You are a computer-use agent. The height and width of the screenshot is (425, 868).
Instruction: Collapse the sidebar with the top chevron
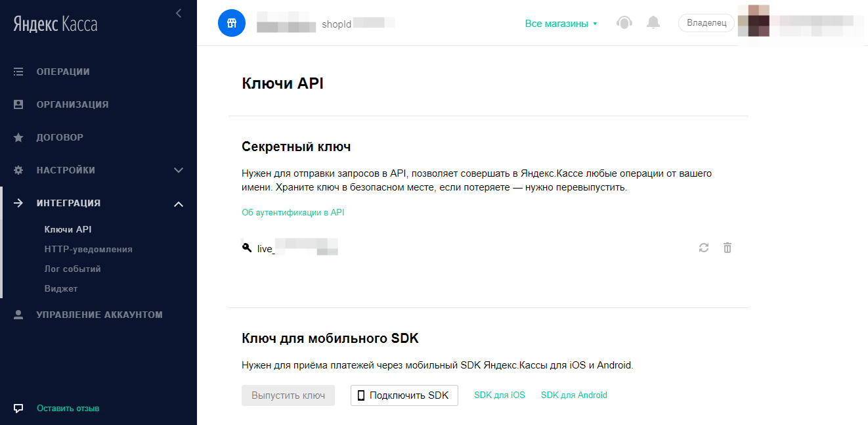(x=179, y=12)
